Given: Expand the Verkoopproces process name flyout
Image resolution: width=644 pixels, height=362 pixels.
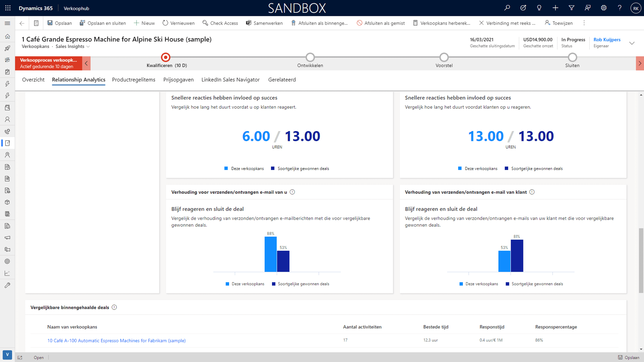Looking at the screenshot, I should click(x=49, y=63).
